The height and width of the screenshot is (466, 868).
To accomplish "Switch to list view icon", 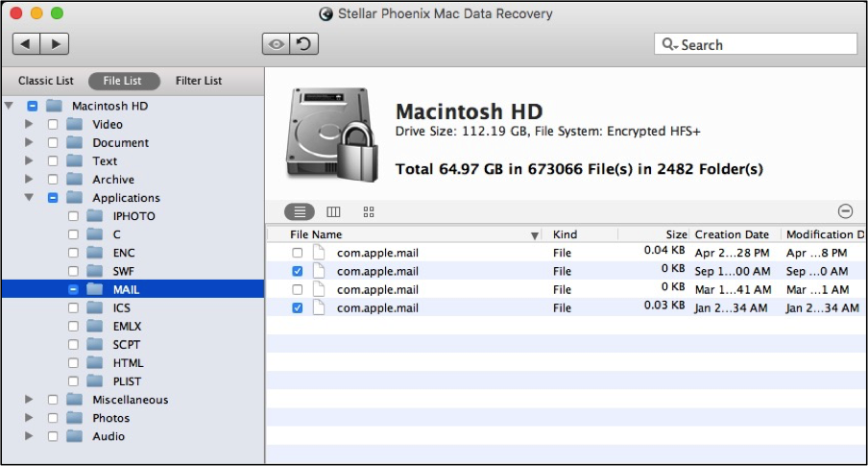I will [x=300, y=211].
